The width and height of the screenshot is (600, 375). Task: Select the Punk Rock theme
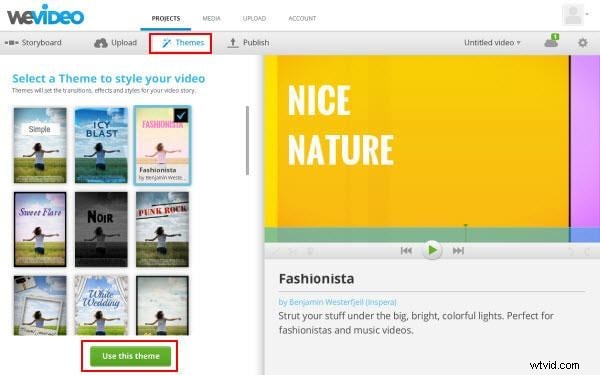click(x=162, y=229)
